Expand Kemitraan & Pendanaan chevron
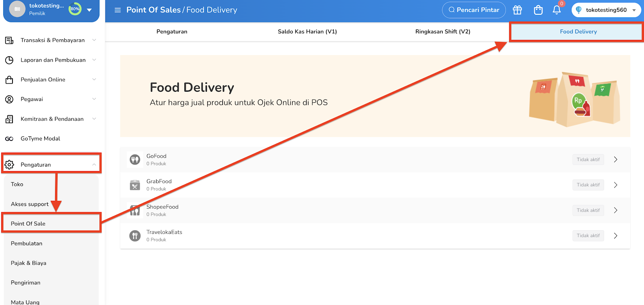This screenshot has height=305, width=644. point(94,119)
